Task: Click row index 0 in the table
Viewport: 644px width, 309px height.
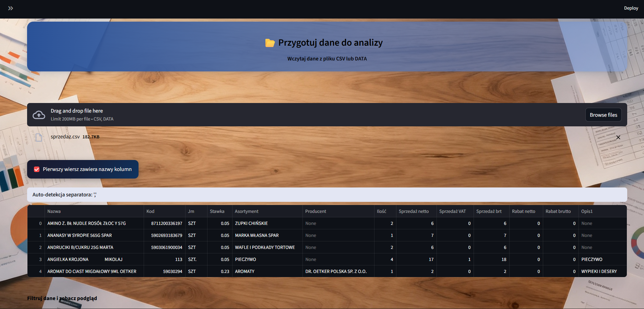Action: [x=36, y=223]
